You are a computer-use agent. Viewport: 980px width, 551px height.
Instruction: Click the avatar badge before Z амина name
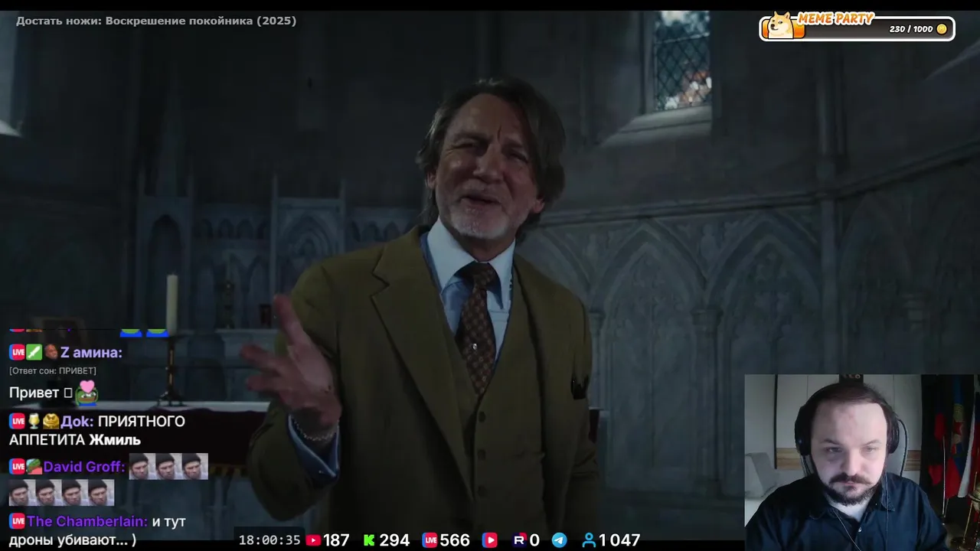tap(51, 352)
